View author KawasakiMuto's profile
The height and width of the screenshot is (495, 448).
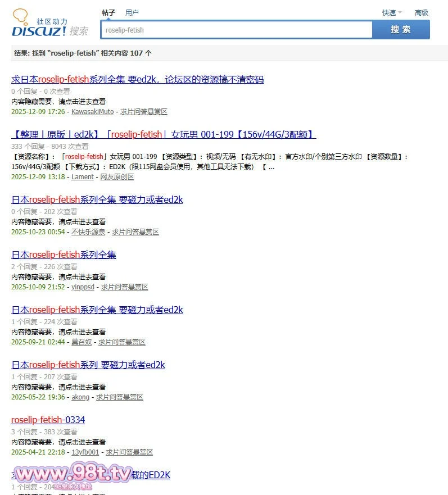click(x=92, y=112)
